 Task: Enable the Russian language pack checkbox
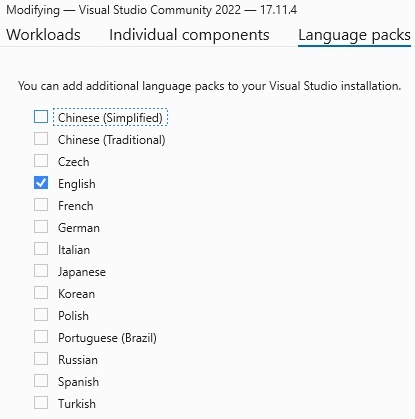click(x=41, y=359)
